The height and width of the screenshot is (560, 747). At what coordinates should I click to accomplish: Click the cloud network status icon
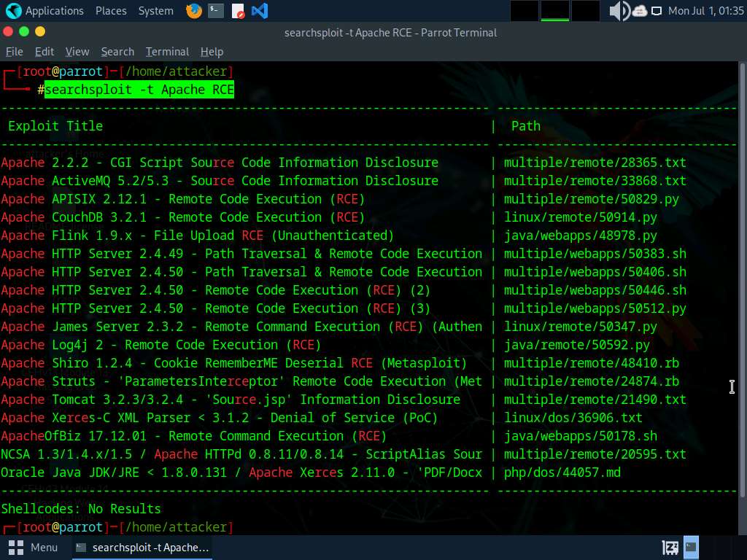(x=640, y=11)
